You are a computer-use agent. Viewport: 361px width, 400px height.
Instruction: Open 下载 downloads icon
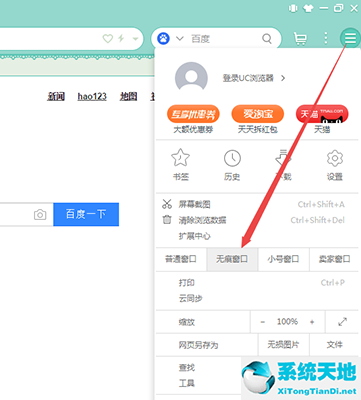pos(283,158)
